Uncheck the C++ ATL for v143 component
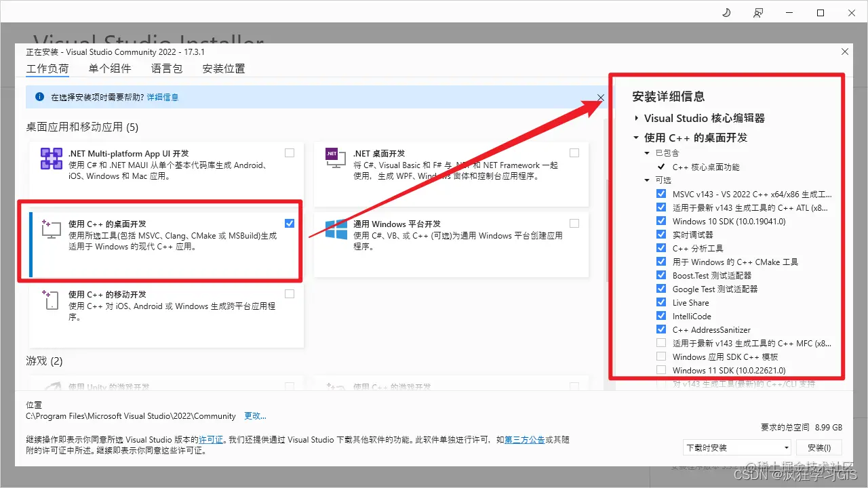The image size is (868, 488). [661, 207]
